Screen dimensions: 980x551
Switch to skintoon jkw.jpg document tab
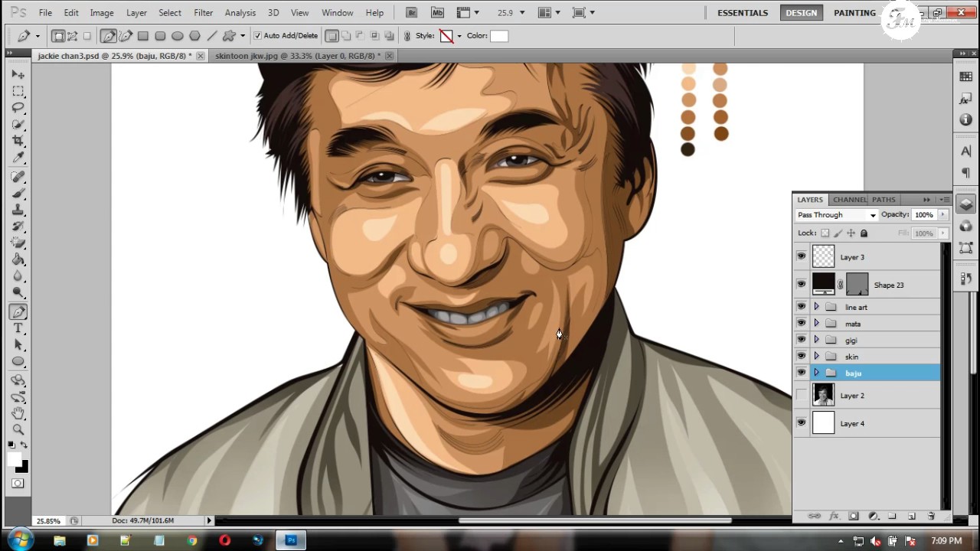click(x=298, y=56)
